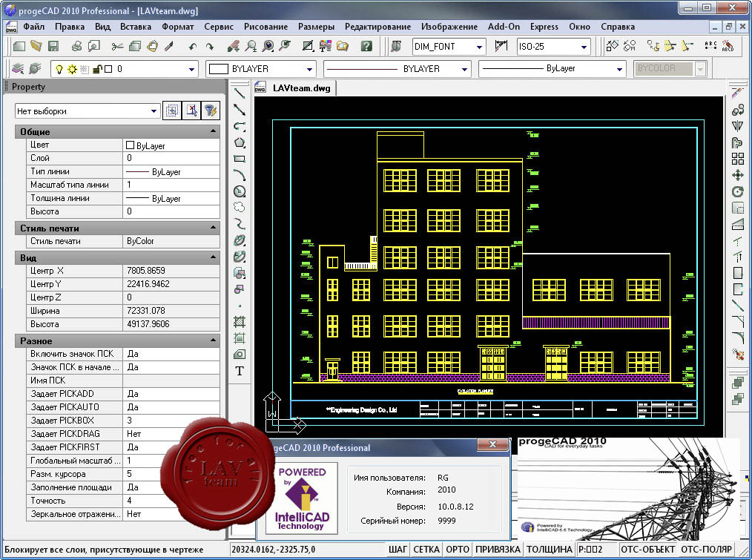The width and height of the screenshot is (752, 560).
Task: Toggle layer freeze sun icon
Action: [72, 69]
